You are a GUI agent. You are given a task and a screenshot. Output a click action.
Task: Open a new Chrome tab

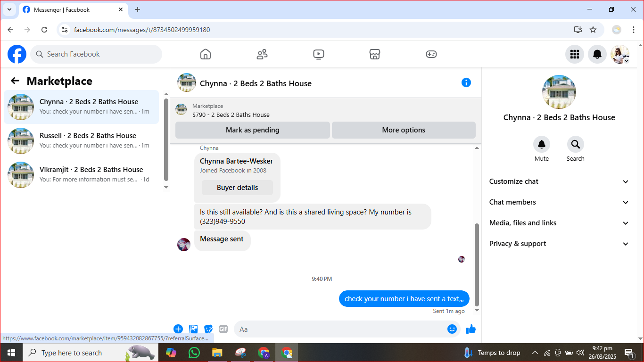click(x=138, y=9)
